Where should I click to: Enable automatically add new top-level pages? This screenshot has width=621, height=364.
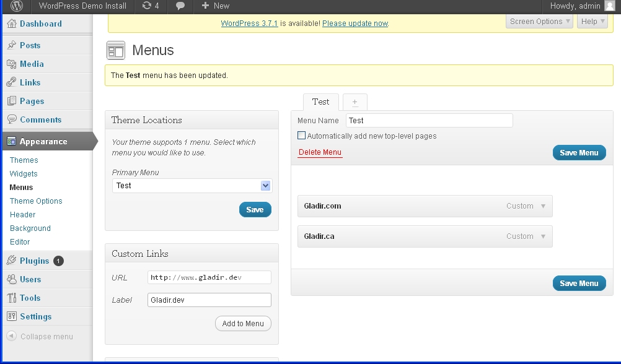[301, 136]
